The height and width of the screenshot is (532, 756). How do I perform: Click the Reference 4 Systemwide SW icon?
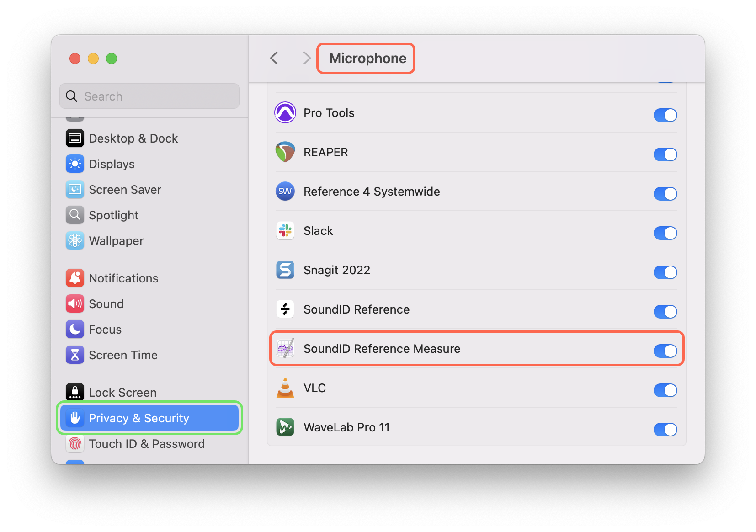(285, 192)
